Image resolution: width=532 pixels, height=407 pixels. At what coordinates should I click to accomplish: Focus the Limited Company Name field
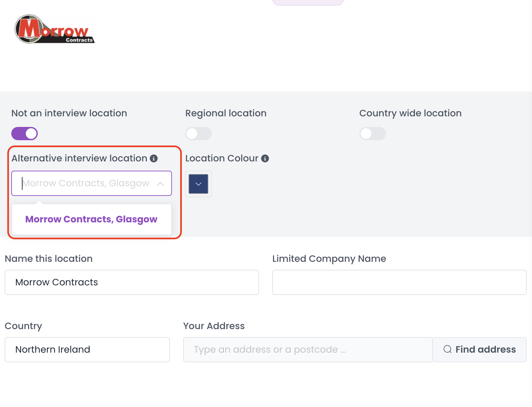(399, 282)
